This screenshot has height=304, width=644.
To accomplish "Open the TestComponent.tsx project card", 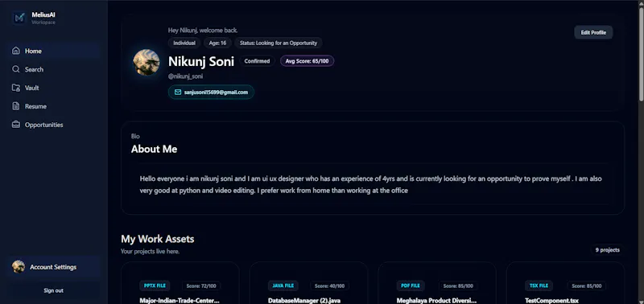I will point(566,283).
